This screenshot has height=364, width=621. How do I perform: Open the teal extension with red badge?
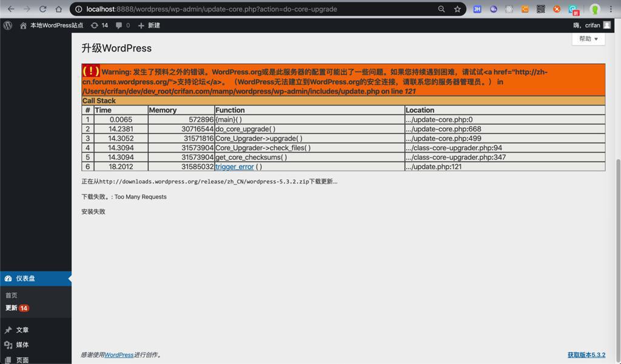574,10
